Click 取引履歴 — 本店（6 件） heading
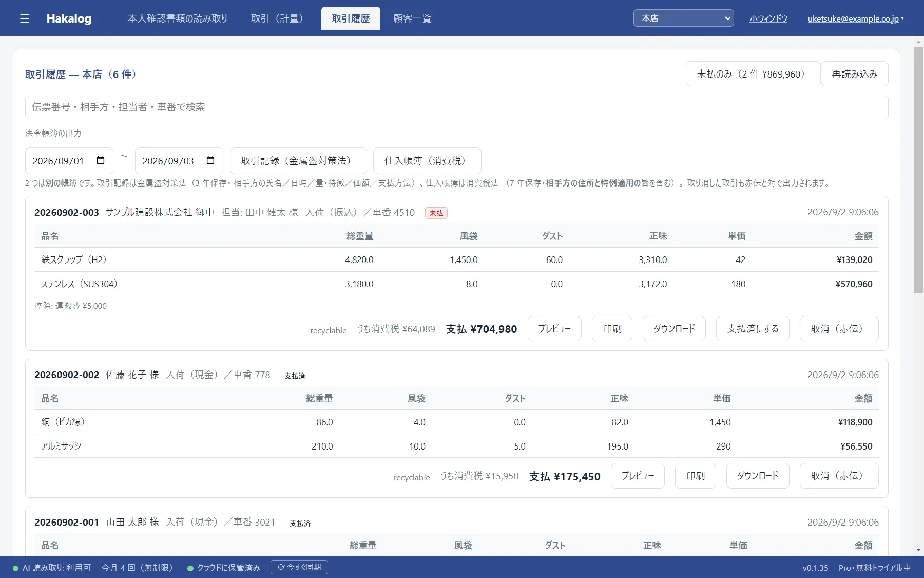The width and height of the screenshot is (924, 578). pyautogui.click(x=83, y=74)
